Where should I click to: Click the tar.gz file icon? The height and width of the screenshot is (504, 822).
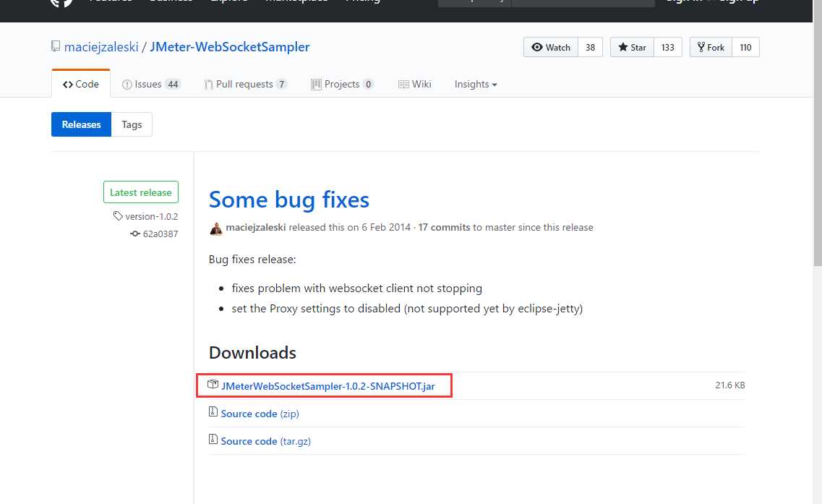click(213, 439)
